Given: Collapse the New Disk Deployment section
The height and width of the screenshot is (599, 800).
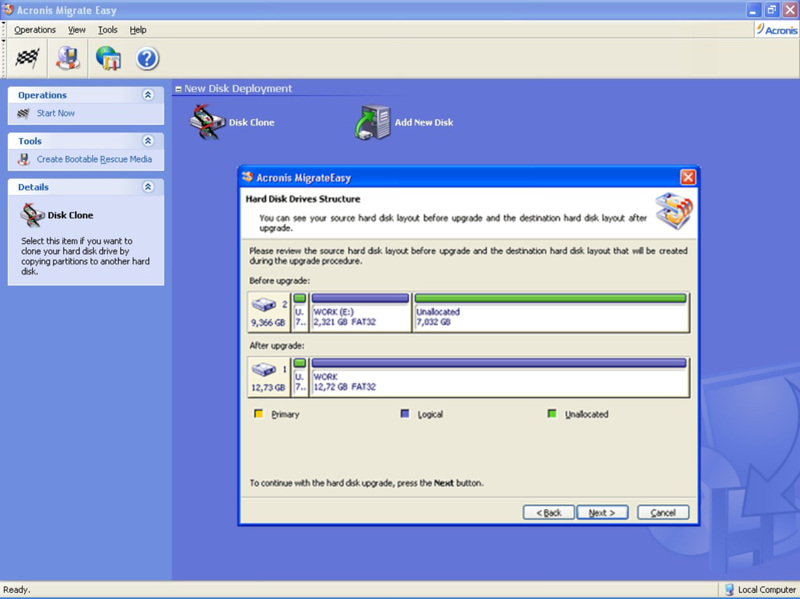Looking at the screenshot, I should click(178, 89).
